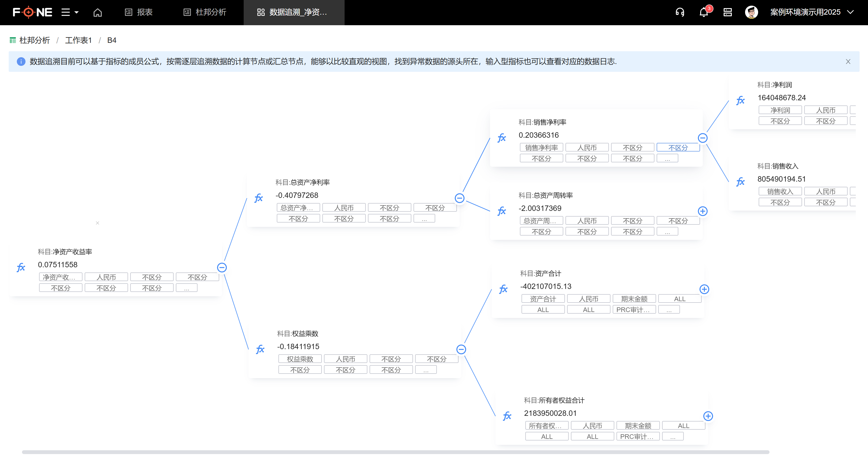Click the fx icon on 权益乘数 node
Screen dimensions: 868x463
260,349
